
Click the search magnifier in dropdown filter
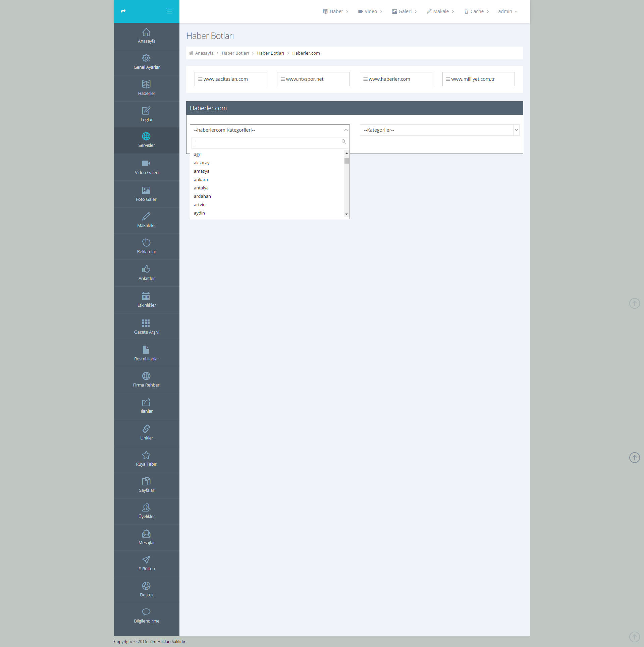point(344,142)
